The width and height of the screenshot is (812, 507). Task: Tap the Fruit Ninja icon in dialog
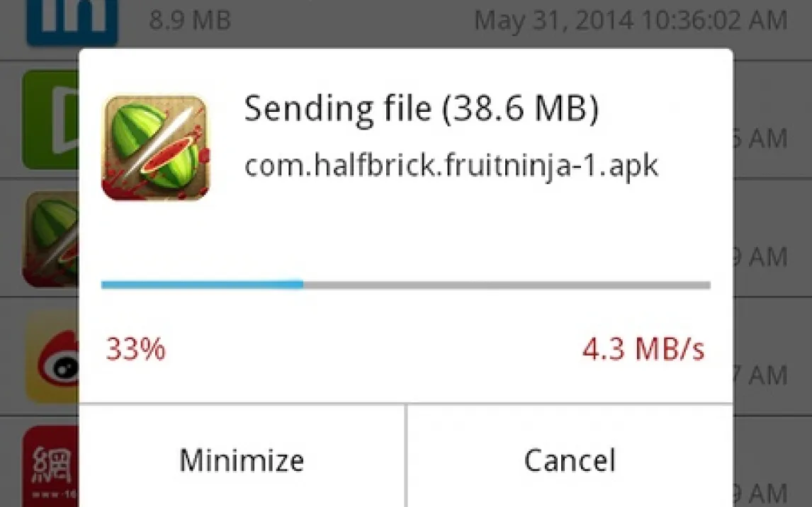click(156, 147)
